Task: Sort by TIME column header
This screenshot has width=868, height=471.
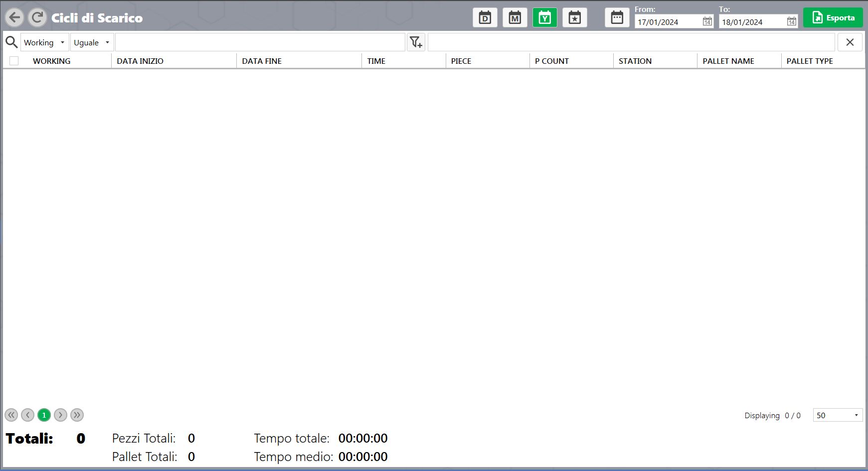Action: click(376, 61)
